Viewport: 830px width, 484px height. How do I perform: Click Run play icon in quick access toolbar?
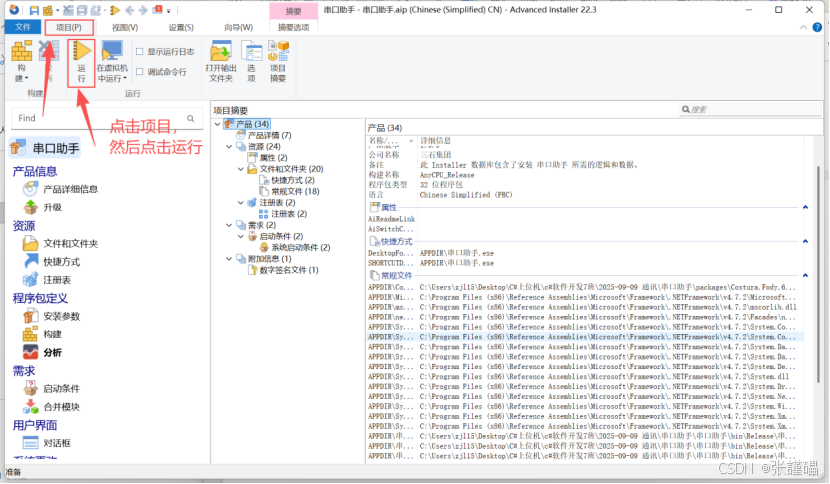(114, 10)
